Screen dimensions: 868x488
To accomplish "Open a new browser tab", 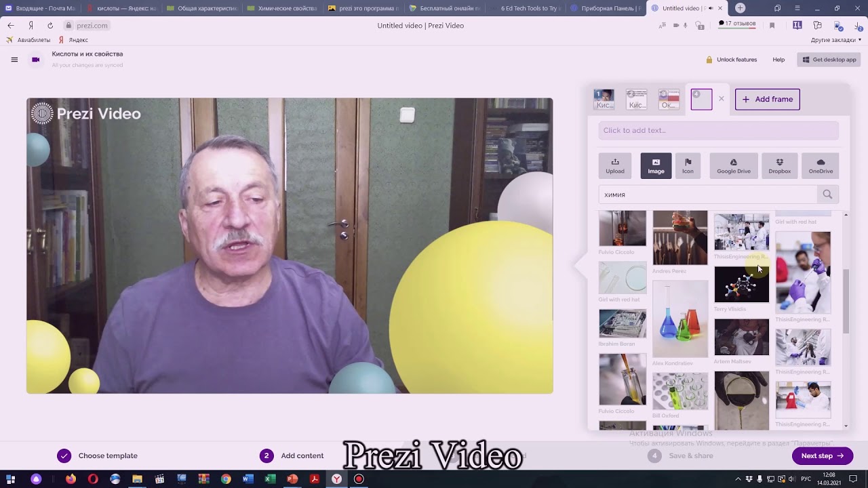I will point(740,8).
